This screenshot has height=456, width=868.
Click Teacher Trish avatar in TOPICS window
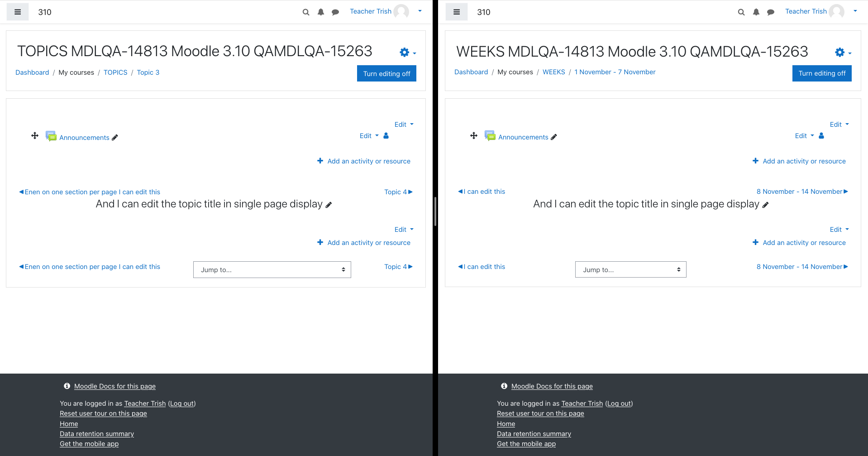pyautogui.click(x=401, y=11)
